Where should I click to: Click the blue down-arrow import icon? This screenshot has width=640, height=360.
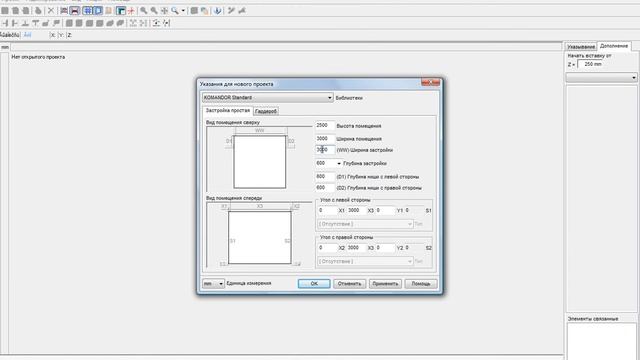pos(218,11)
